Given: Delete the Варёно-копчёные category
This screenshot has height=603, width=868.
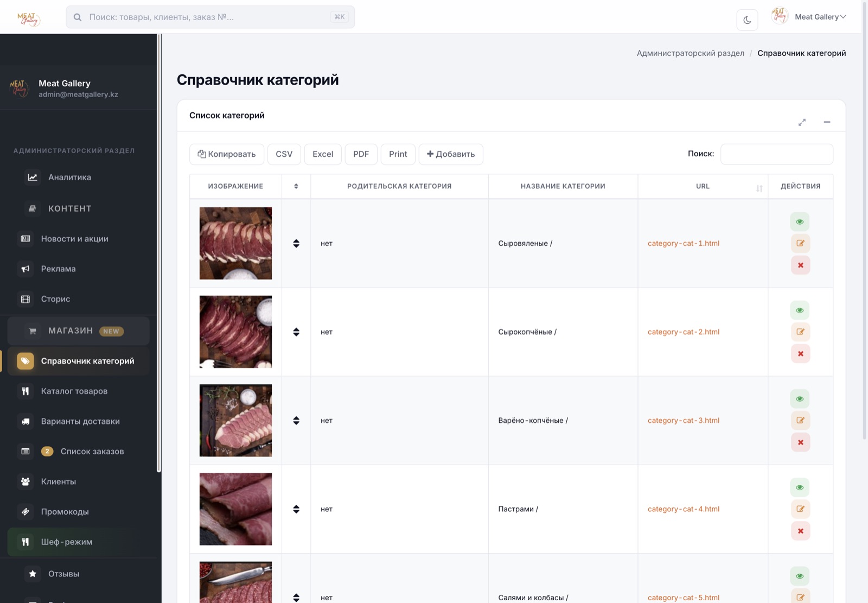Looking at the screenshot, I should [800, 442].
